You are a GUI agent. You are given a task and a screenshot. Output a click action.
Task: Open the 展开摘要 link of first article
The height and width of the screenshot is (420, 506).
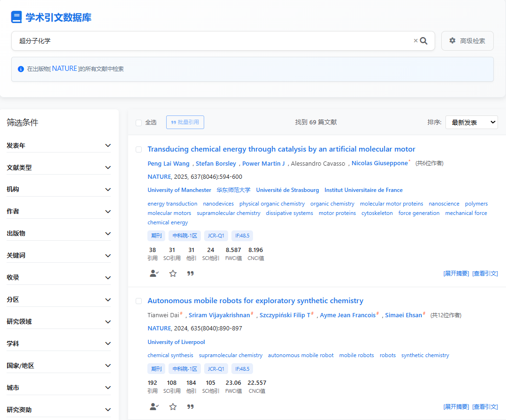pyautogui.click(x=456, y=274)
